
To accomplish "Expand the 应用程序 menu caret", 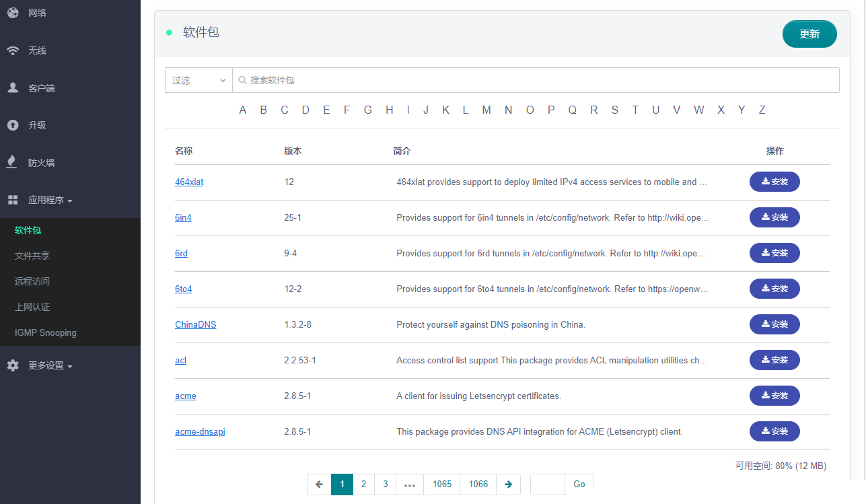I will [70, 201].
